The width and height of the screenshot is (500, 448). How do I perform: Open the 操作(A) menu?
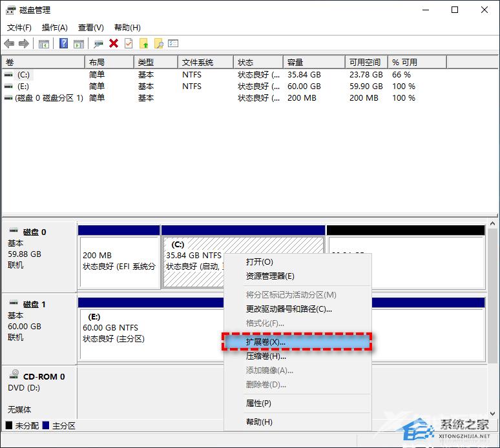click(x=54, y=28)
